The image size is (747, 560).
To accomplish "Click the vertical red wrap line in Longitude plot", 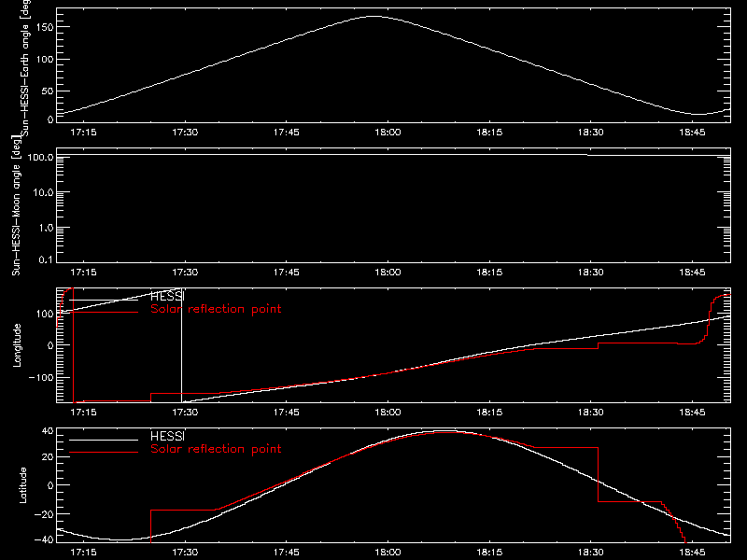I will (74, 345).
